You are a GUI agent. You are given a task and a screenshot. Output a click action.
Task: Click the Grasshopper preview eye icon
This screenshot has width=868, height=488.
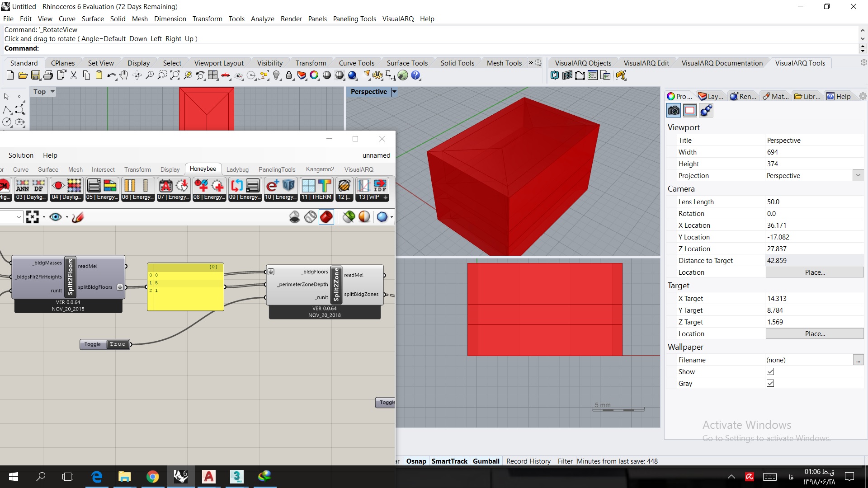(x=56, y=217)
